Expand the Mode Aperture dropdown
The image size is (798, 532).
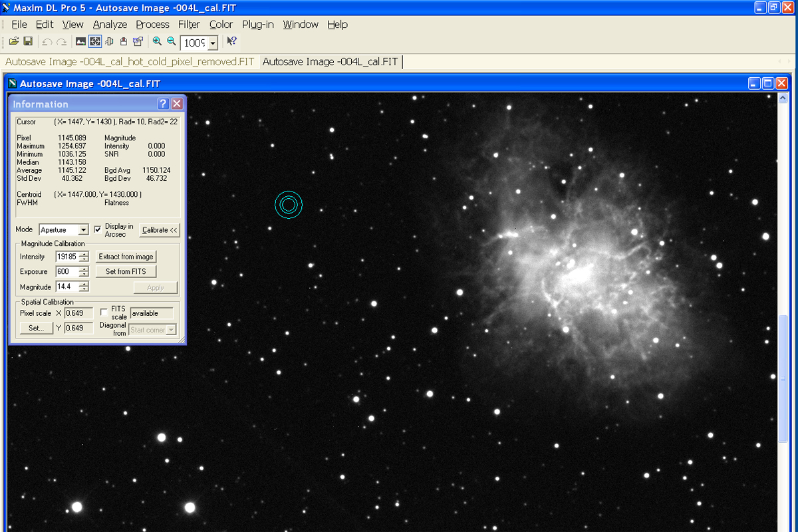pyautogui.click(x=83, y=230)
